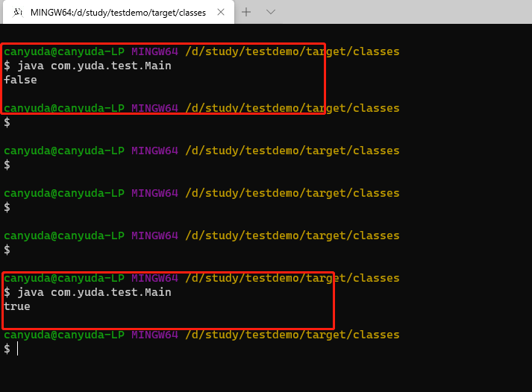Click the green canyuda@canyuda-LP text in the topmost prompt
Image resolution: width=532 pixels, height=392 pixels.
[x=64, y=52]
